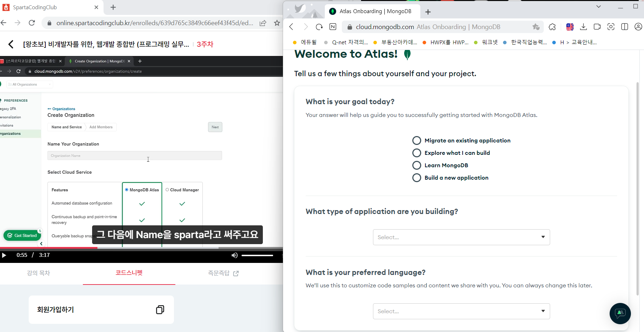Screen dimensions: 644x332
Task: Select MongoDB Atlas radio in the video
Action: (x=126, y=190)
